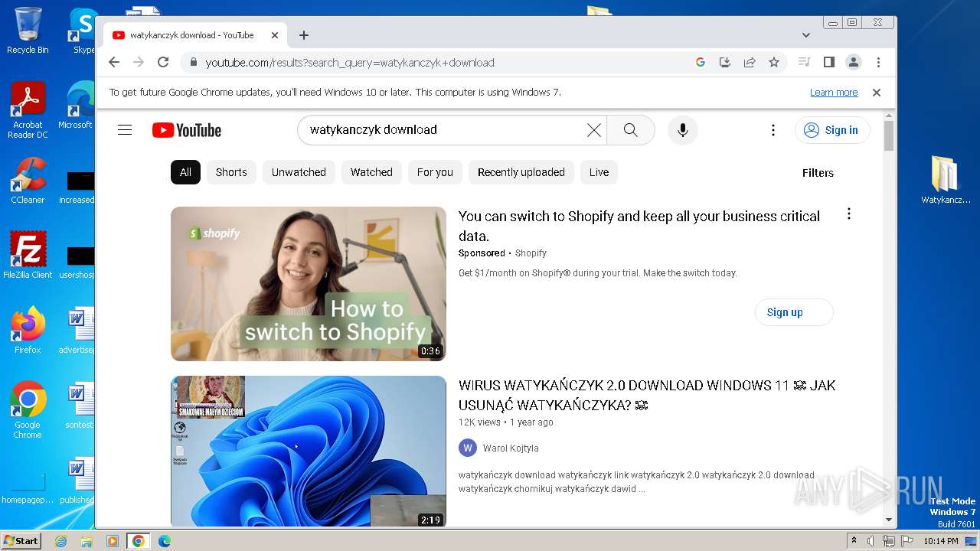Screen dimensions: 980x551
Task: Select the All filter chip
Action: 185,172
